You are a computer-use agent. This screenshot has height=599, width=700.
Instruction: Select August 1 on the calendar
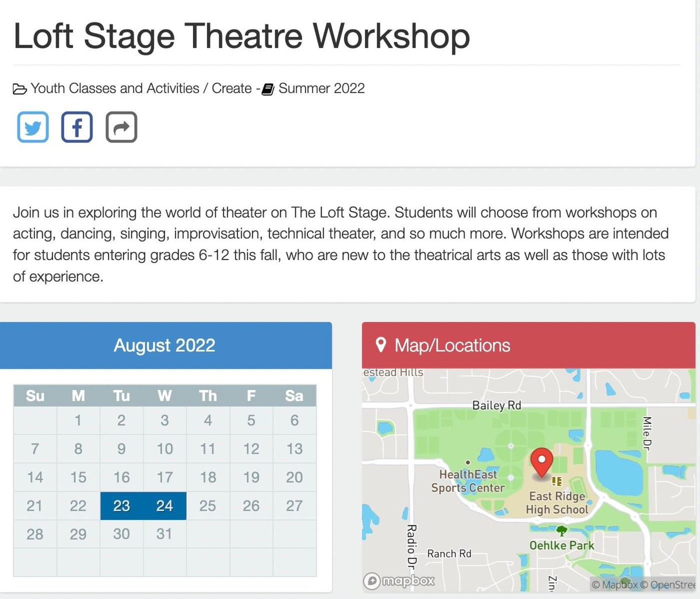78,420
